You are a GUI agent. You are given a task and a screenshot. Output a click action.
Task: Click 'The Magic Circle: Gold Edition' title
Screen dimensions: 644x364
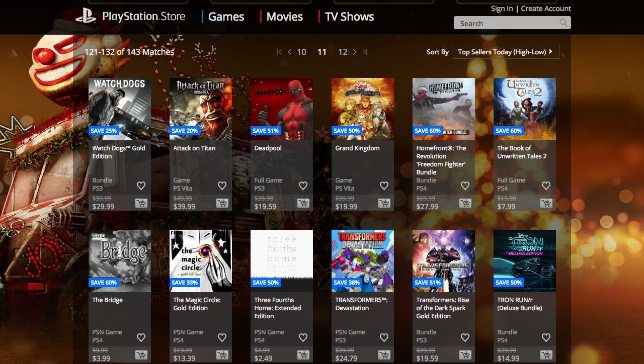pos(197,304)
